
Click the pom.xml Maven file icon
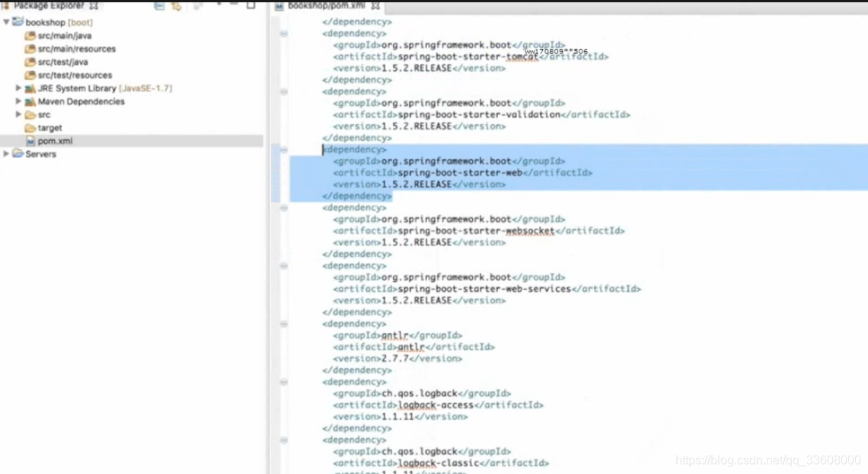click(x=30, y=141)
